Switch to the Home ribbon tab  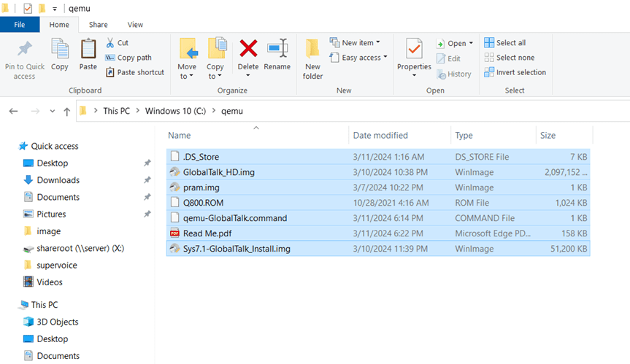tap(59, 25)
